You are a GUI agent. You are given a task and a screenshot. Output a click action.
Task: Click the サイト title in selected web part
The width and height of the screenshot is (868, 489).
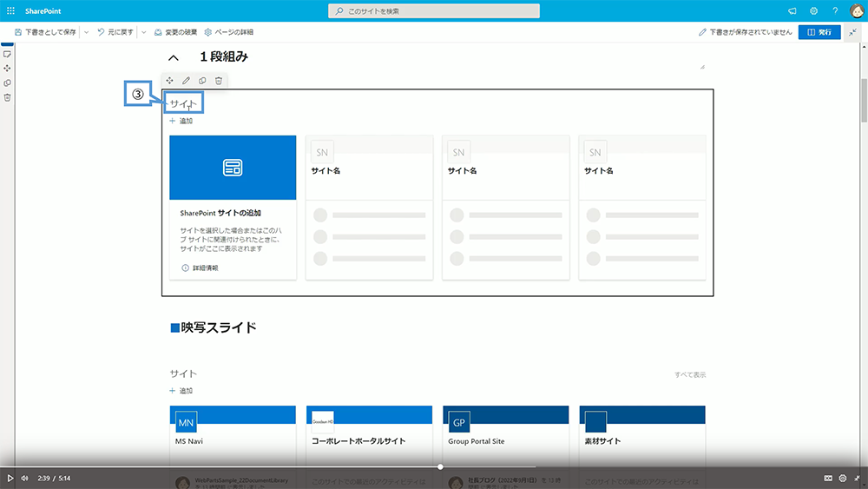(183, 103)
